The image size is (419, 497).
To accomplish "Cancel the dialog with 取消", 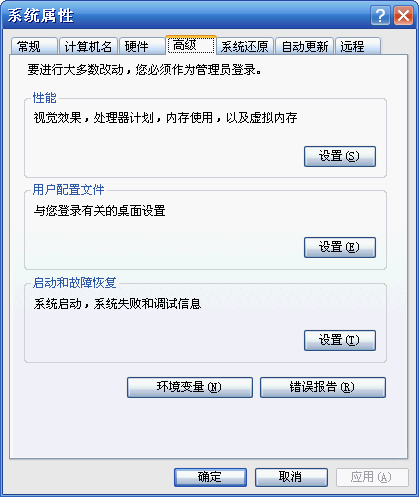I will point(291,477).
